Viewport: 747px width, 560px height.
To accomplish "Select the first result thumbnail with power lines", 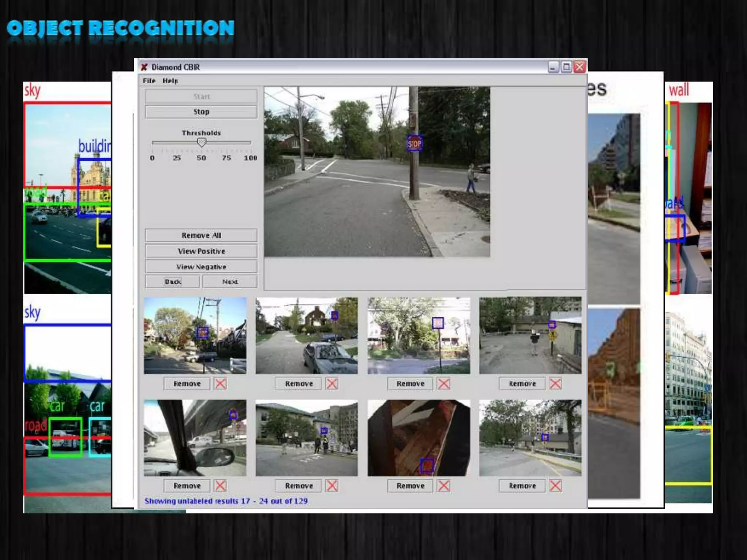I will coord(195,335).
